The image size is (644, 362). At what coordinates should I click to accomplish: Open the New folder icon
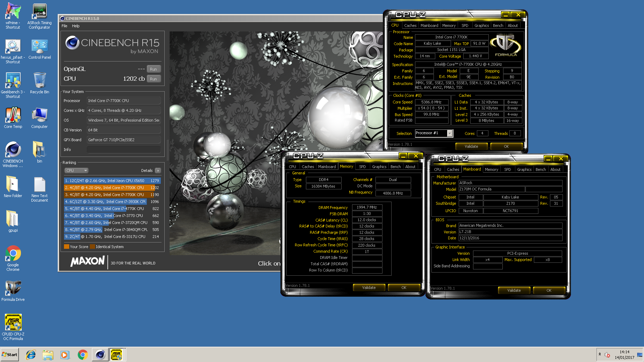[13, 187]
